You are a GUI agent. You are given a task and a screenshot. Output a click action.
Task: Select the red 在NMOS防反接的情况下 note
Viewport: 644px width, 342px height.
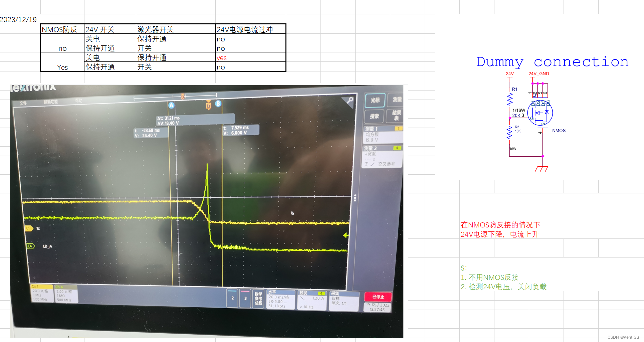point(500,225)
